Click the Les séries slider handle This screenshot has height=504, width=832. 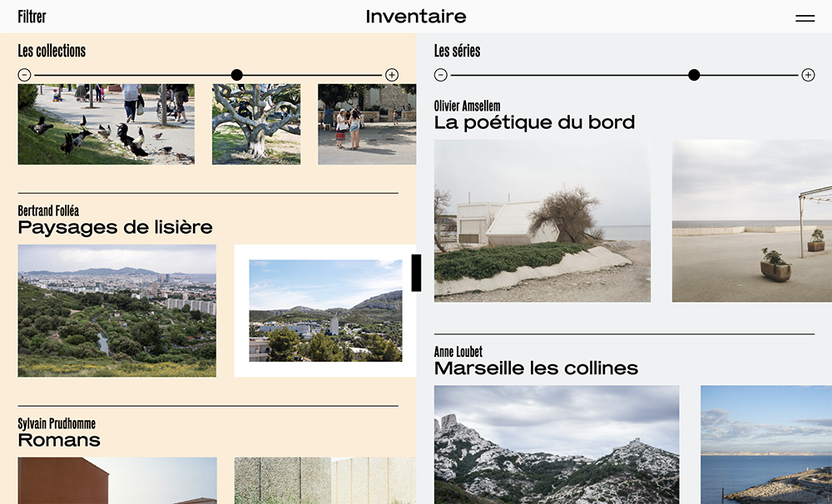click(694, 75)
